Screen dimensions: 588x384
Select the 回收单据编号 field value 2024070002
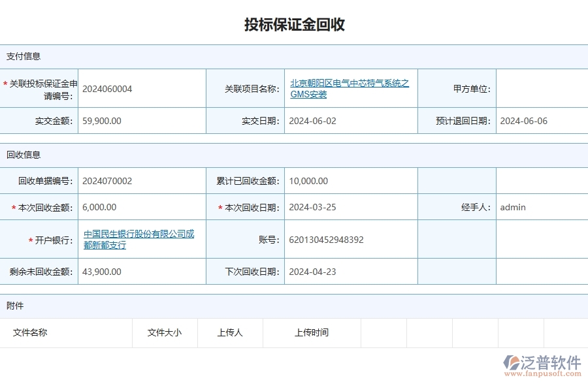[x=105, y=180]
